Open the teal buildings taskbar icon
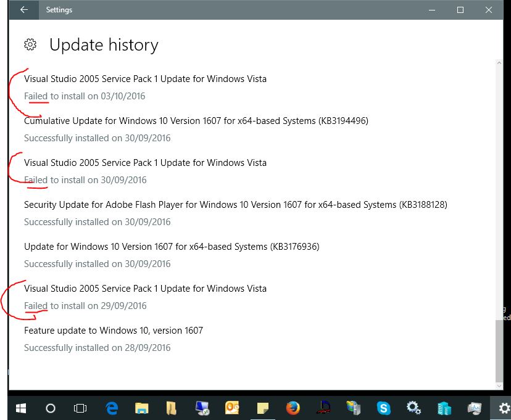 pos(444,408)
